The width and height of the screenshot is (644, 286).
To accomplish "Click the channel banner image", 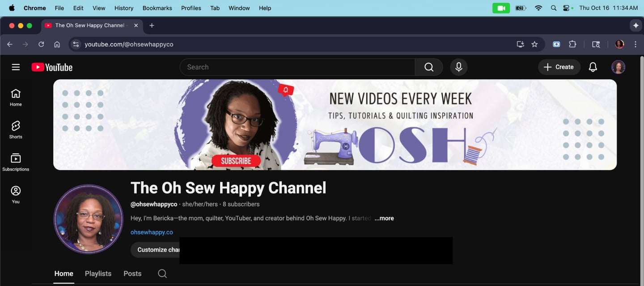I will [x=335, y=124].
